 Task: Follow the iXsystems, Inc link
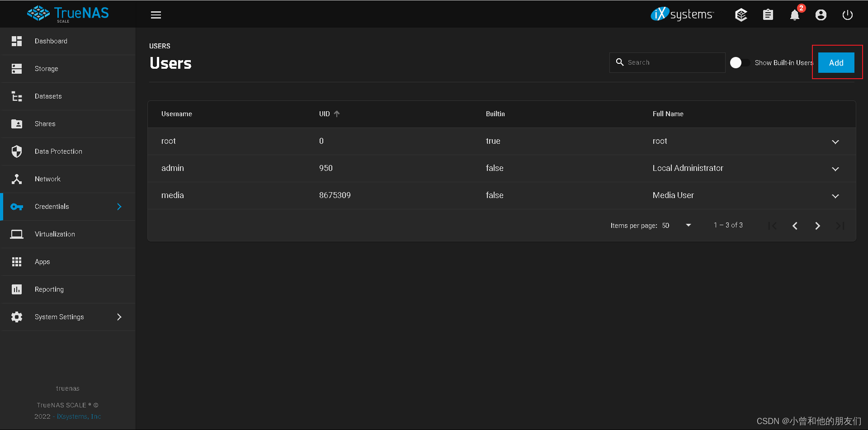[79, 416]
